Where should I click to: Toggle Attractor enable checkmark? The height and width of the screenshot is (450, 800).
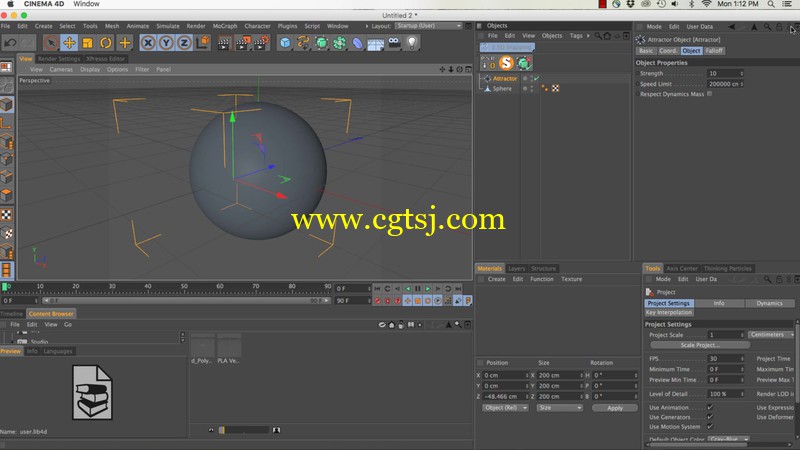coord(536,79)
